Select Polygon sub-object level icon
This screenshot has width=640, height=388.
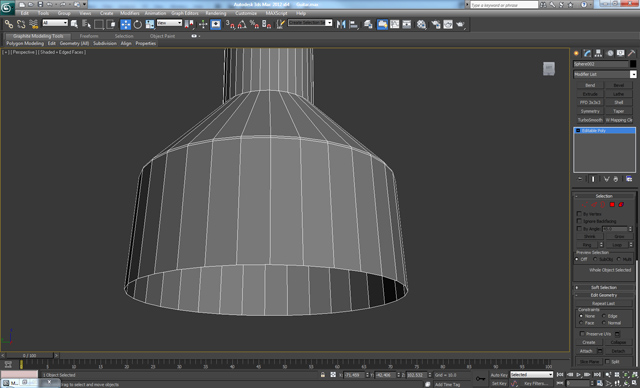[x=612, y=204]
